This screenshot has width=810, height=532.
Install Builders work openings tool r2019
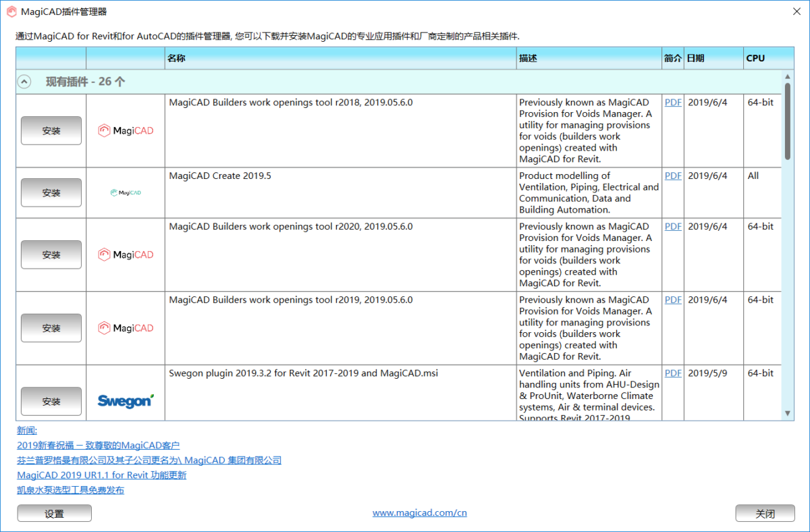click(51, 328)
